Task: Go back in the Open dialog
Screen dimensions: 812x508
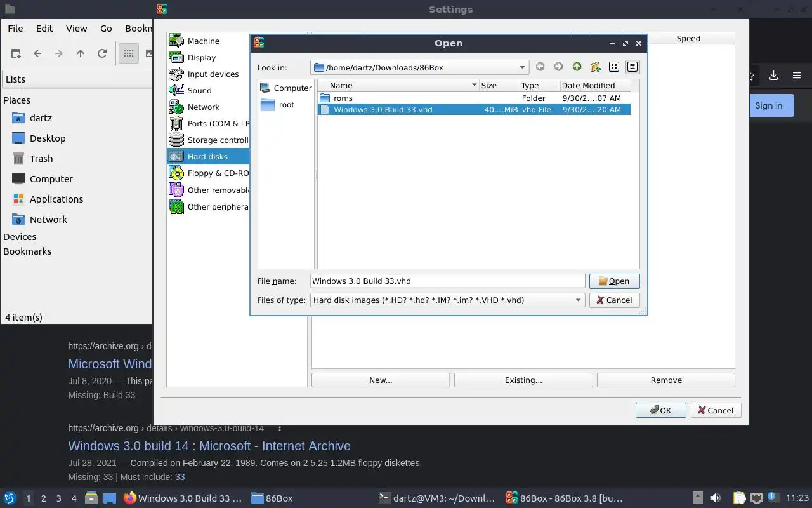Action: 540,67
